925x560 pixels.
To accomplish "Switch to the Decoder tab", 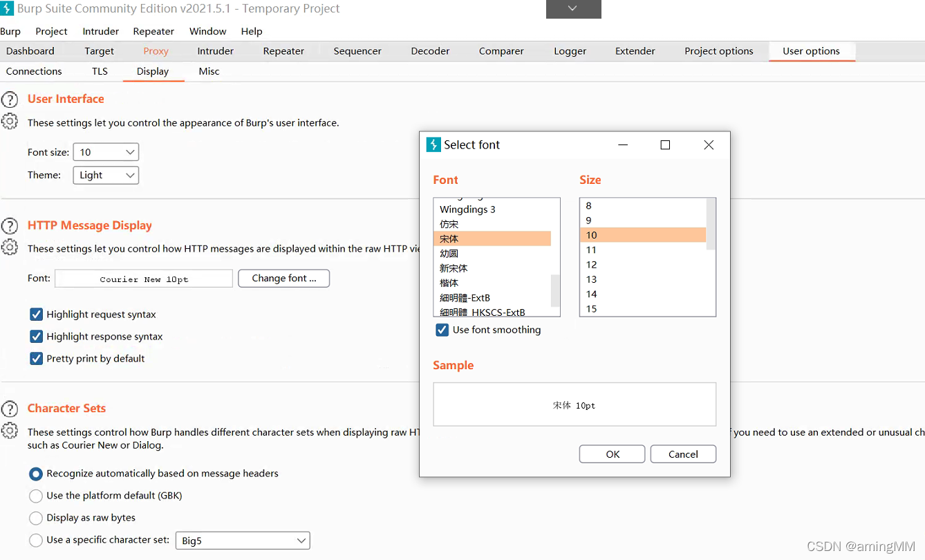I will (430, 51).
